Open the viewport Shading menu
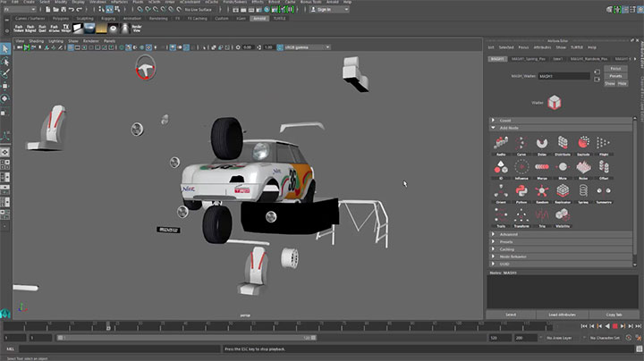The image size is (644, 361). point(36,41)
